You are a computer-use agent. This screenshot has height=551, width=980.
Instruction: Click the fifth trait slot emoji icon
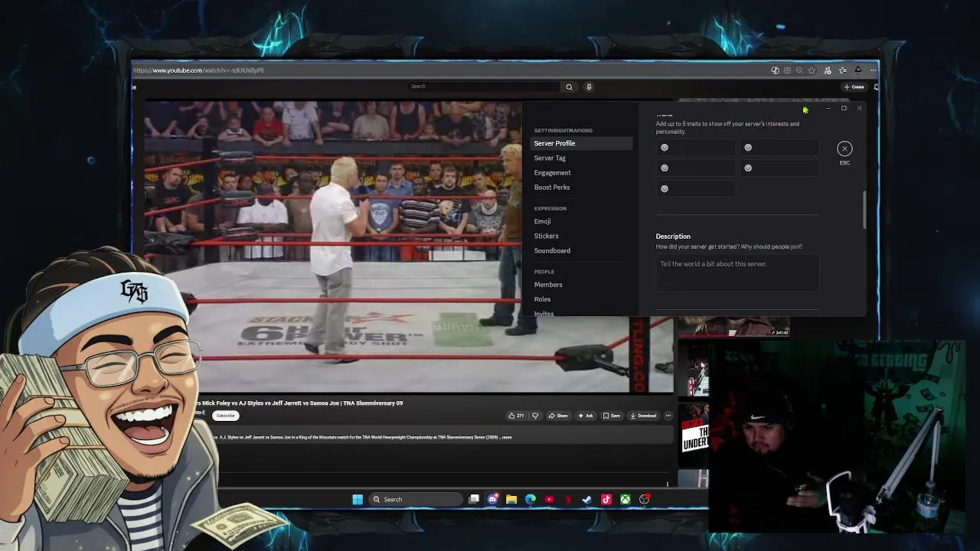[665, 188]
